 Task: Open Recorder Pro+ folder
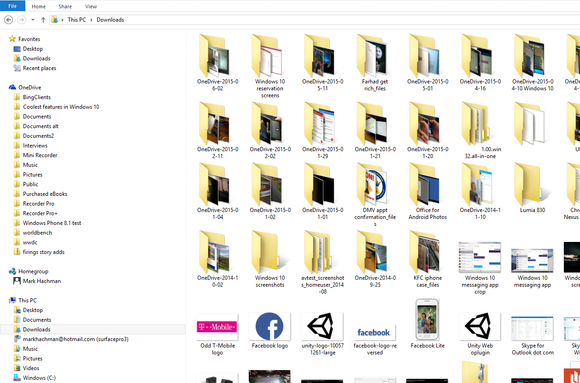[40, 213]
